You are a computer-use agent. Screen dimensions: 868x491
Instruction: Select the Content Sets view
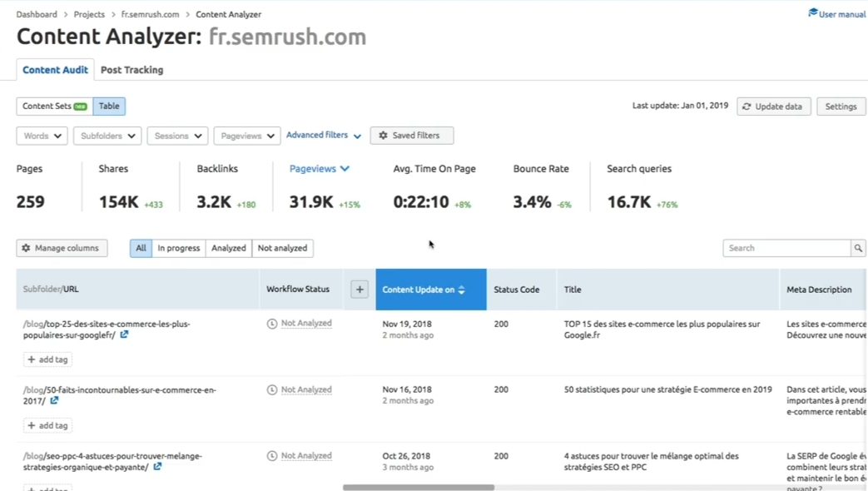54,106
